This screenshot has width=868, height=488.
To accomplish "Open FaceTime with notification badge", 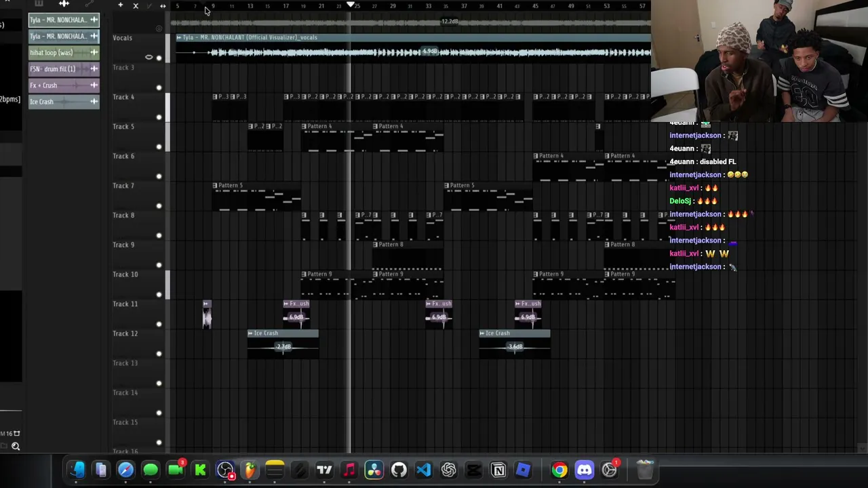I will click(x=176, y=470).
